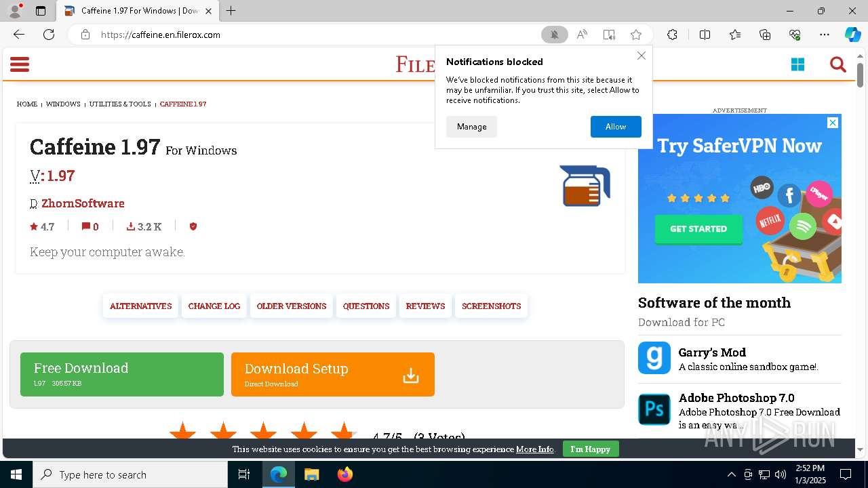Open Edge Settings and more menu

pyautogui.click(x=825, y=35)
